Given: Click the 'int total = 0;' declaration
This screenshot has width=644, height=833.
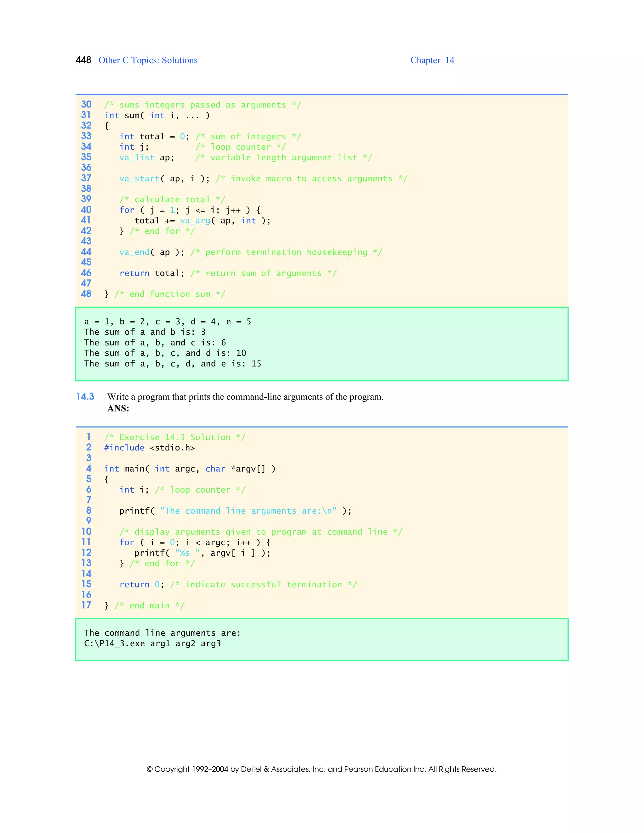Looking at the screenshot, I should tap(154, 136).
